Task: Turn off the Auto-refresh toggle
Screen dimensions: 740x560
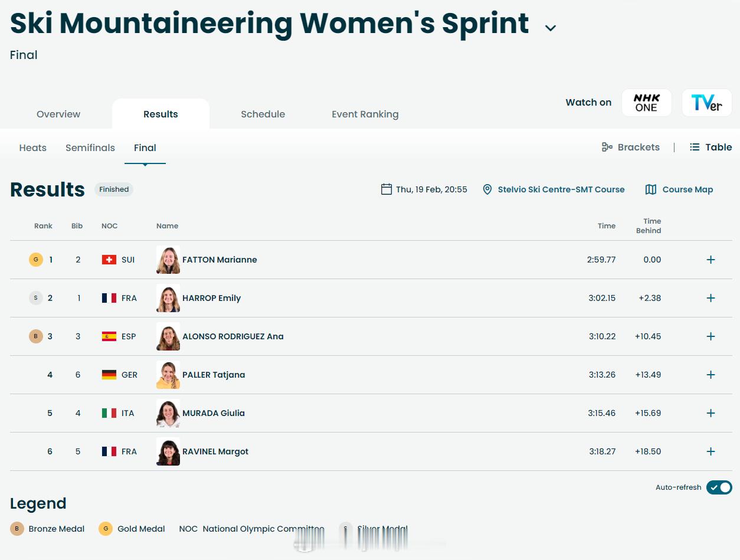Action: (x=719, y=487)
